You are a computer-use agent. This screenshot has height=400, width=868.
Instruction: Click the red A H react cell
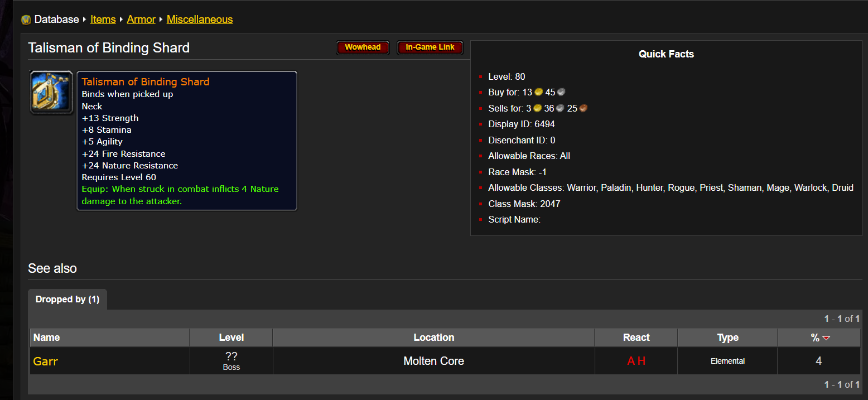pyautogui.click(x=636, y=361)
